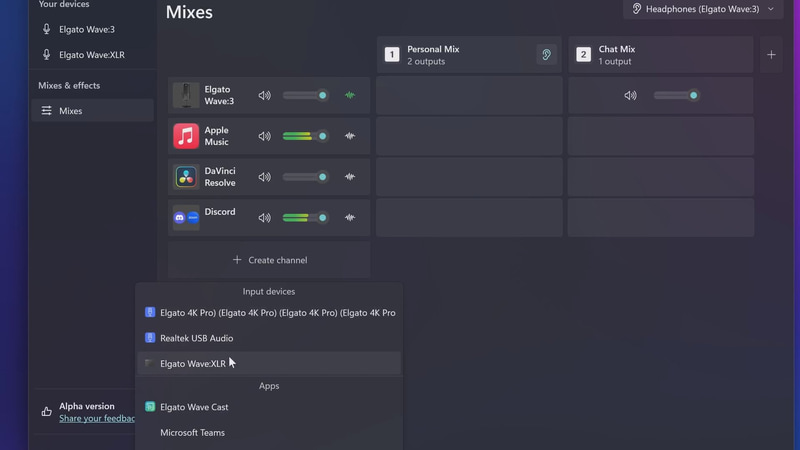Click the Realtek USB Audio device icon
The image size is (800, 450).
click(149, 338)
